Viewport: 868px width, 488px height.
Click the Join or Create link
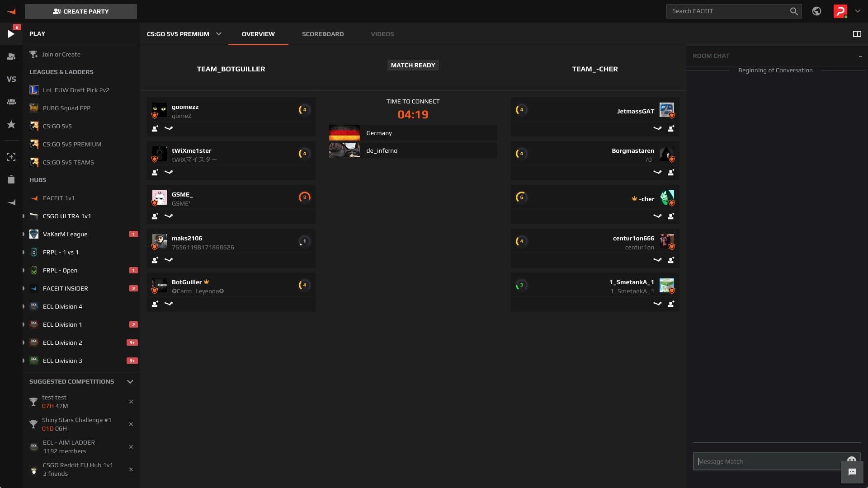[61, 54]
